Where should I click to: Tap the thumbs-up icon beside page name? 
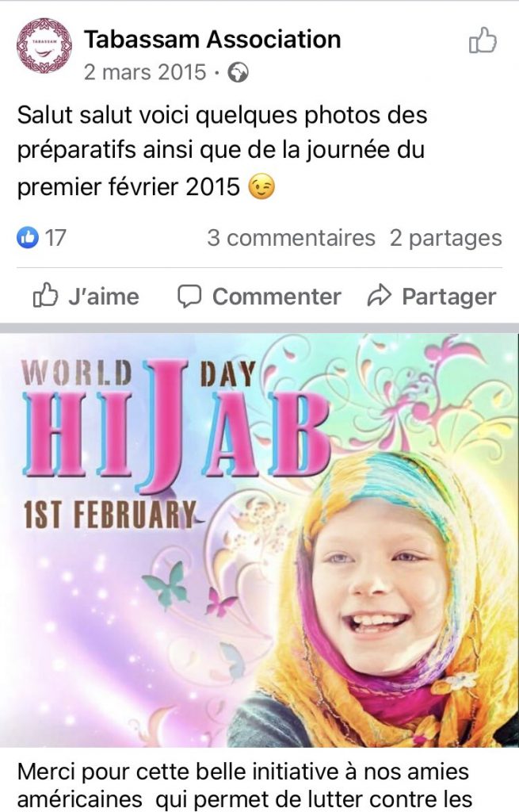(483, 40)
